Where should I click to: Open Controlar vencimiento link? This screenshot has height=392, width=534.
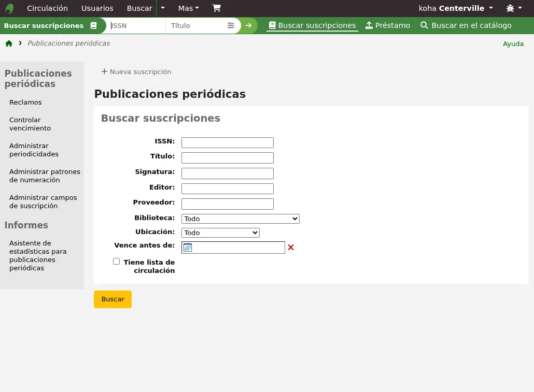pos(30,124)
